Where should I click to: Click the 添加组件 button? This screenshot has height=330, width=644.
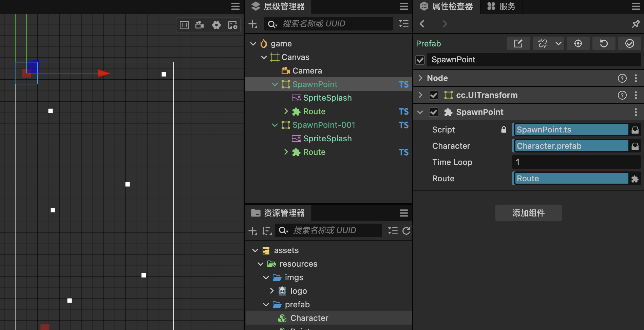pyautogui.click(x=529, y=213)
